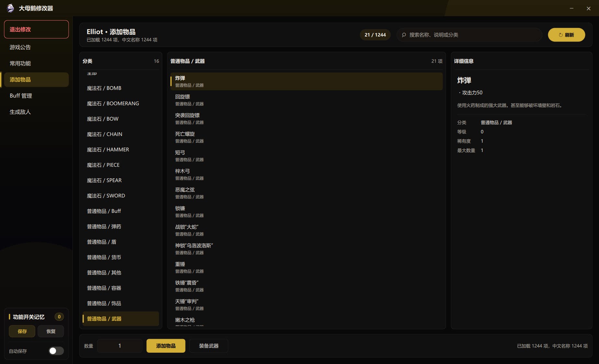This screenshot has height=364, width=599.
Task: Select the 锁镰 item row
Action: tap(306, 212)
